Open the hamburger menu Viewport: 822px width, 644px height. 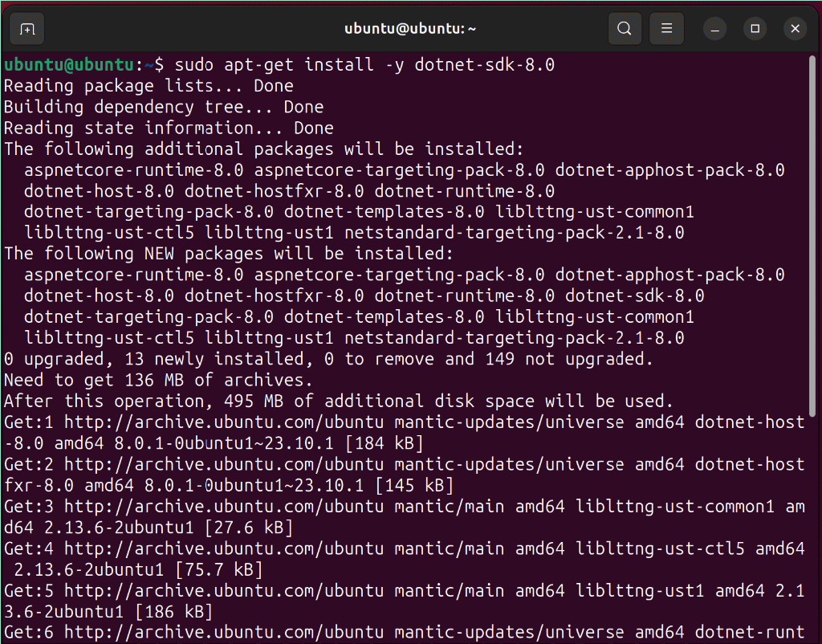point(666,28)
